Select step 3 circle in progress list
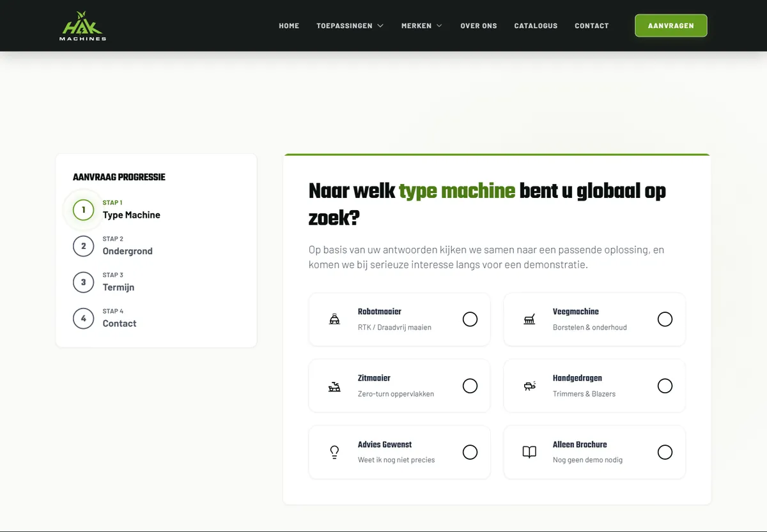Screen dimensions: 767x532 click(x=83, y=282)
